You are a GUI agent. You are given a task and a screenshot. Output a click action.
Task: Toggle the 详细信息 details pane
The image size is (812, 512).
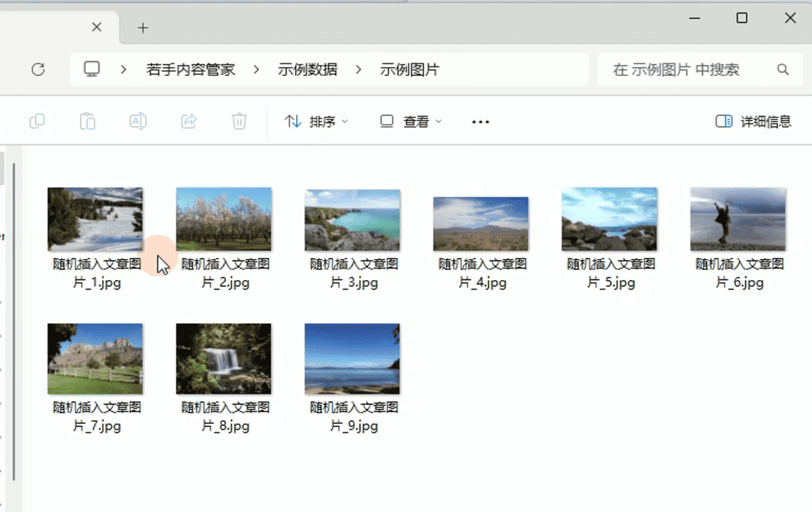[x=754, y=121]
